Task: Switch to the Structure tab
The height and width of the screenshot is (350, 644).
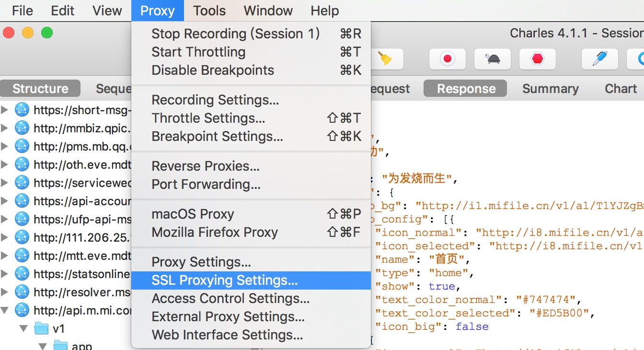Action: [40, 89]
